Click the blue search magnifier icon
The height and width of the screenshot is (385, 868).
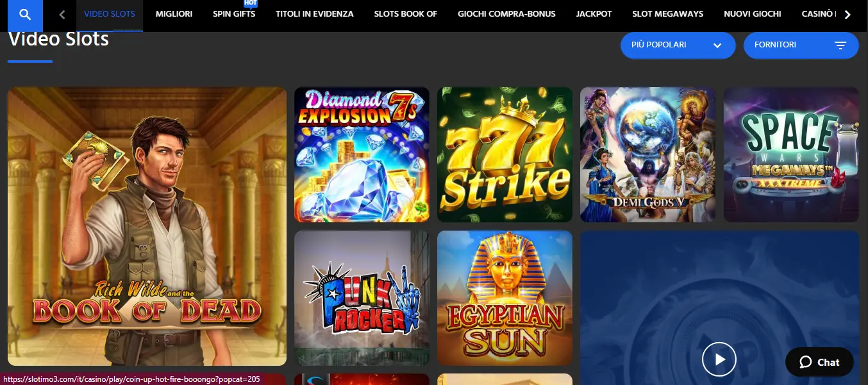(25, 15)
